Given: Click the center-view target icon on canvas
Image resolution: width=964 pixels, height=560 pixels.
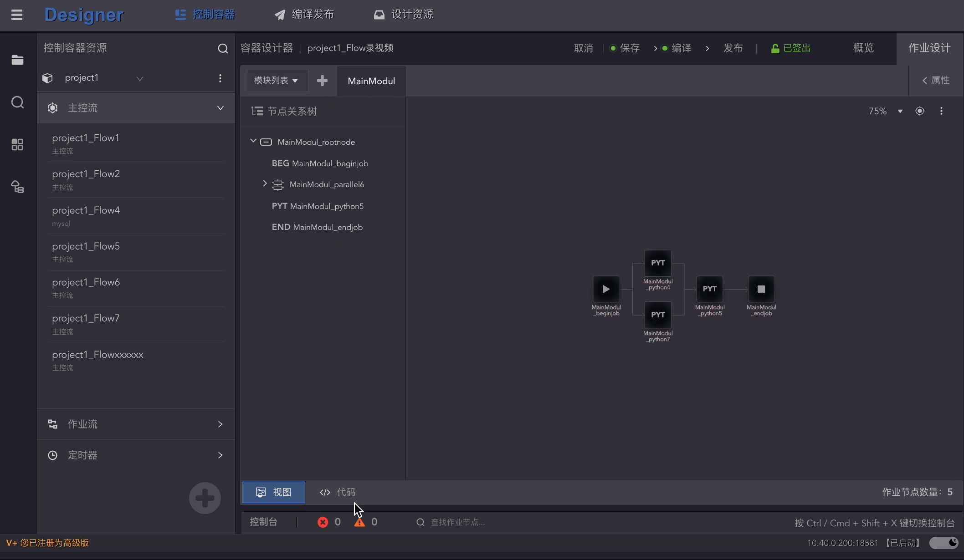Looking at the screenshot, I should click(919, 111).
